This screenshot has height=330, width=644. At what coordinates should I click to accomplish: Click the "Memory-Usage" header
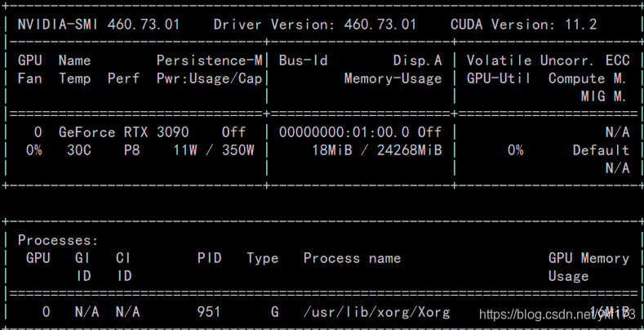coord(393,78)
